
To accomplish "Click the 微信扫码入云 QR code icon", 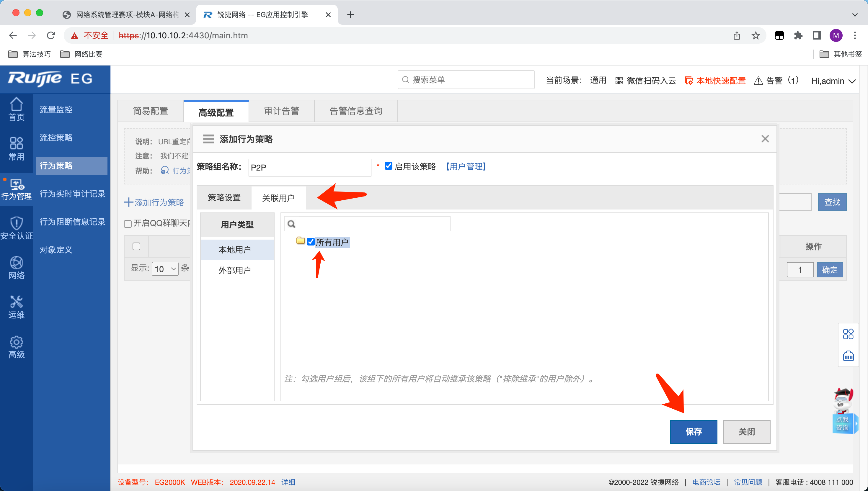I will 619,81.
